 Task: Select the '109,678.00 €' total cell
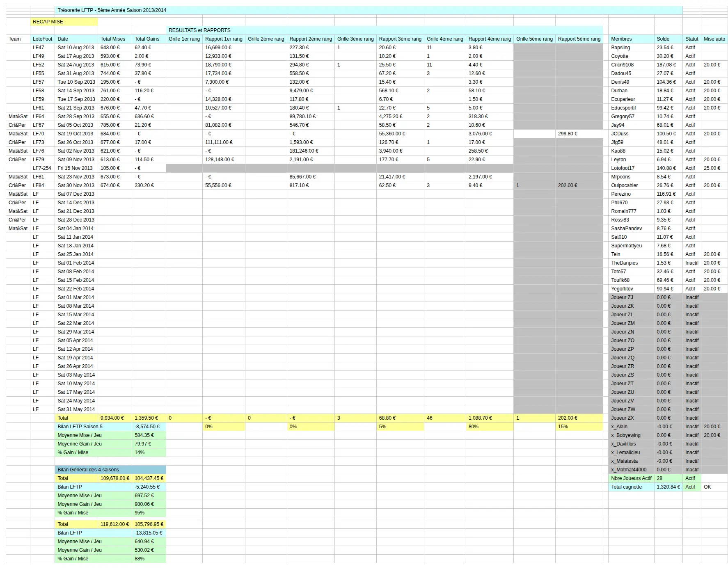115,478
